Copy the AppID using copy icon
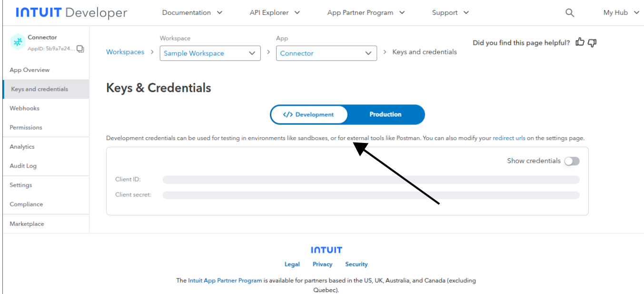 [x=80, y=49]
